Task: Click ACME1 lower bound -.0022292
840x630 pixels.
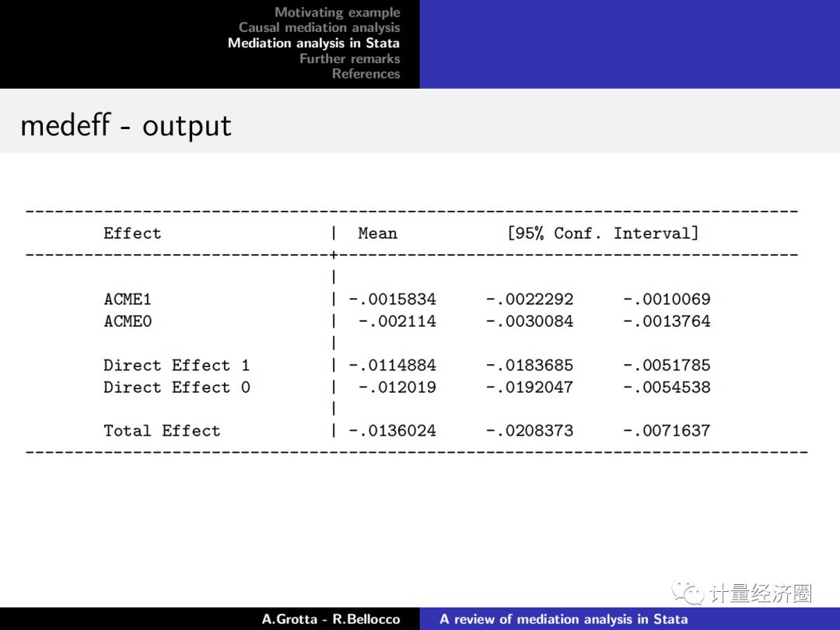Action: click(x=530, y=299)
